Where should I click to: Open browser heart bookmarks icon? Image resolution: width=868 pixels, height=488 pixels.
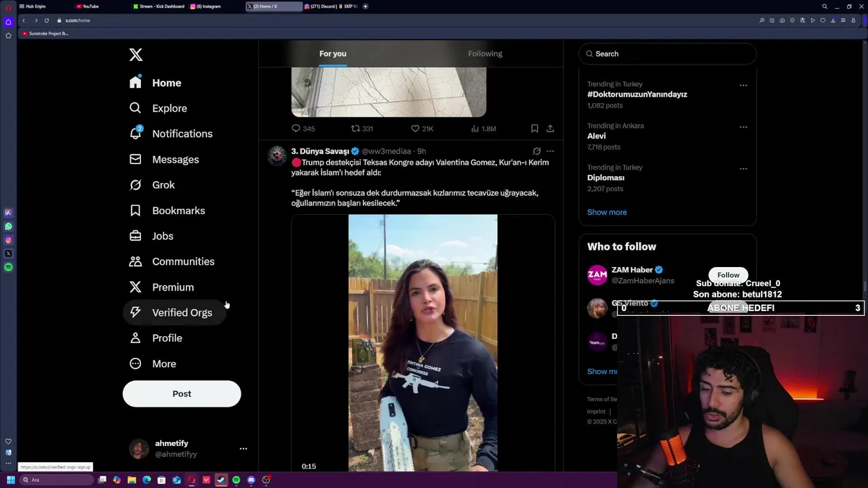(823, 20)
